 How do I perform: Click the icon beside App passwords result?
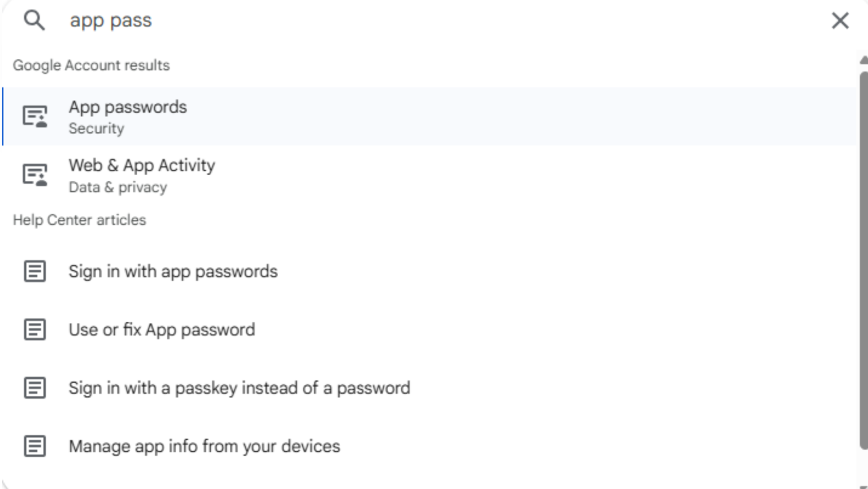(x=35, y=116)
